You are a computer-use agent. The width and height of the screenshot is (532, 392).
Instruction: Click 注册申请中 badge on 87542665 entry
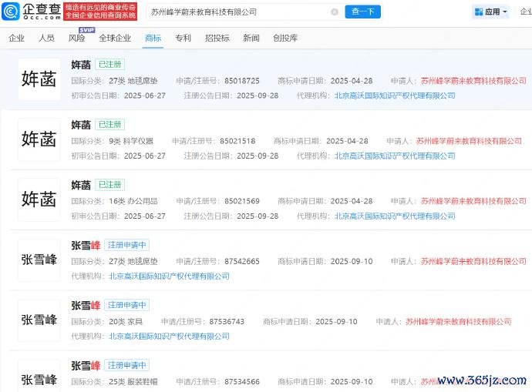point(127,245)
